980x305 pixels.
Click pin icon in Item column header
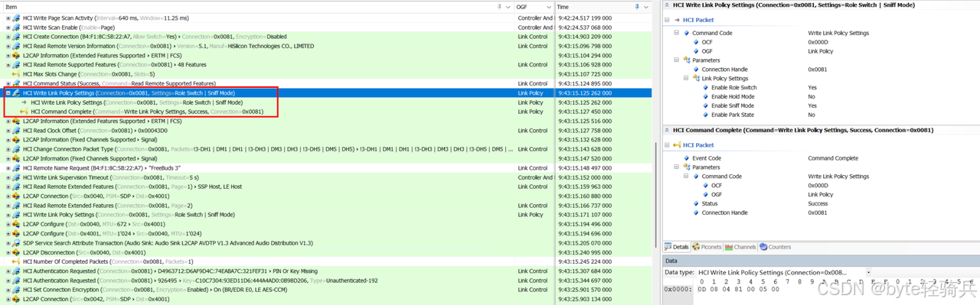click(x=498, y=7)
